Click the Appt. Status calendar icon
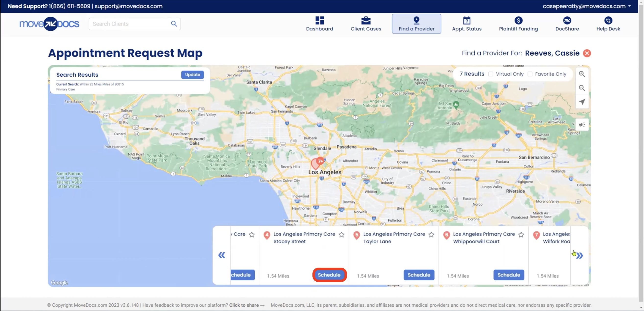 click(x=466, y=21)
